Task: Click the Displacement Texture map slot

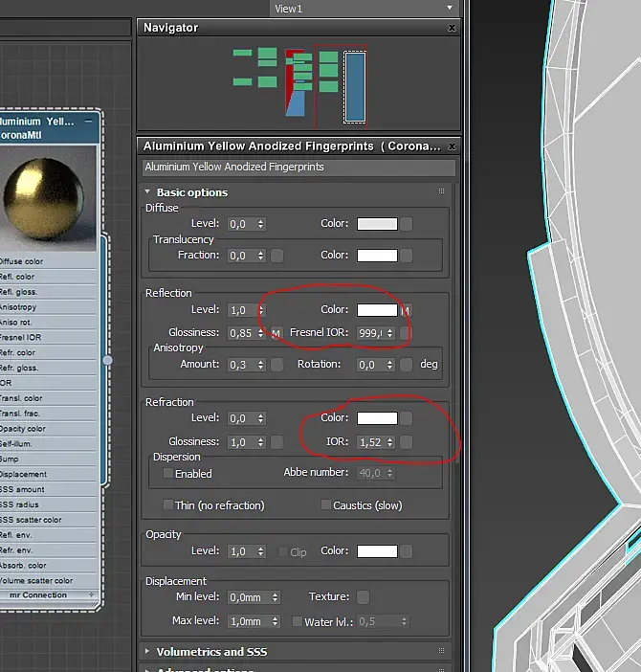Action: (363, 597)
